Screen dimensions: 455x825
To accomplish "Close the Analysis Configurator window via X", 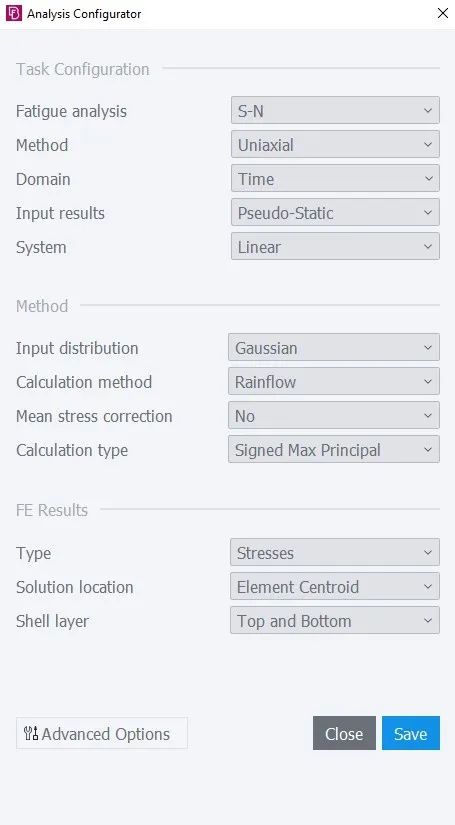I will 442,13.
